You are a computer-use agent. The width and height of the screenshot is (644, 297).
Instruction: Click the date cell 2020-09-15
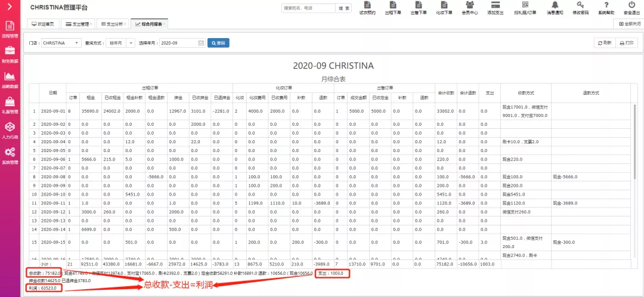tap(52, 242)
